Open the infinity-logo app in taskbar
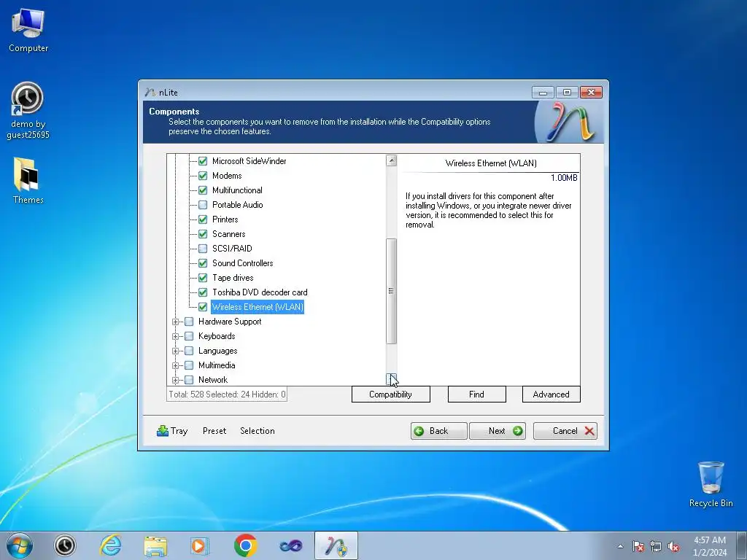The height and width of the screenshot is (560, 747). coord(290,545)
